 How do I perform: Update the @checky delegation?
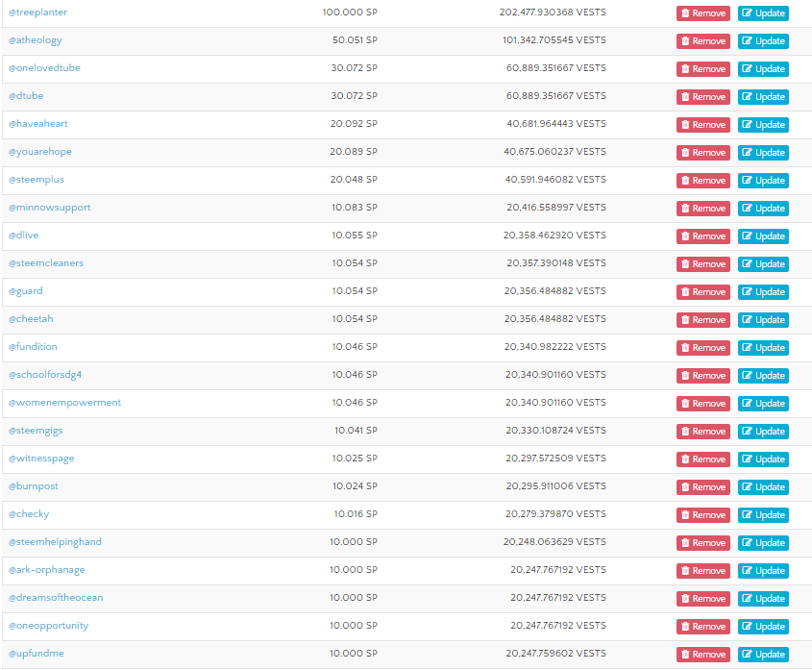pos(763,515)
